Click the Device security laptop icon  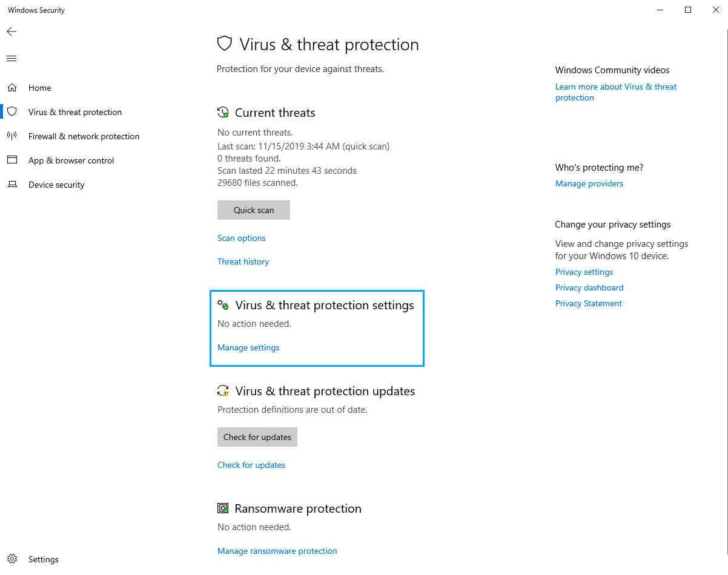tap(12, 185)
